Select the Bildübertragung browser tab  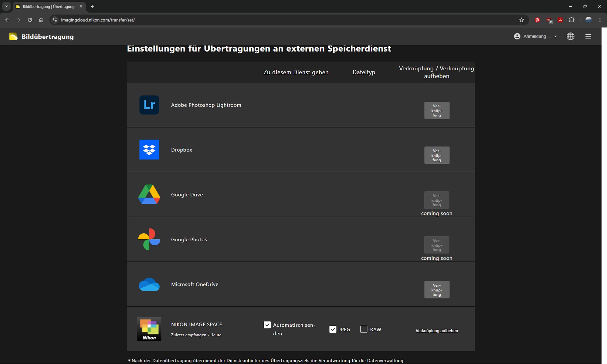(x=49, y=6)
